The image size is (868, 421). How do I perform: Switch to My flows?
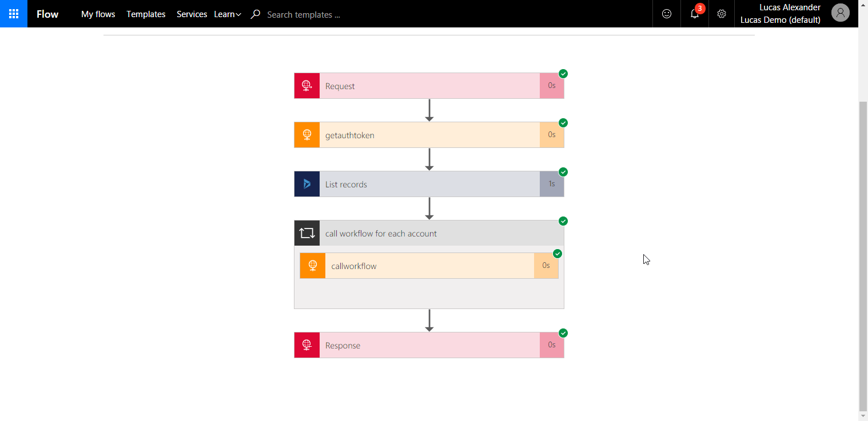tap(98, 14)
